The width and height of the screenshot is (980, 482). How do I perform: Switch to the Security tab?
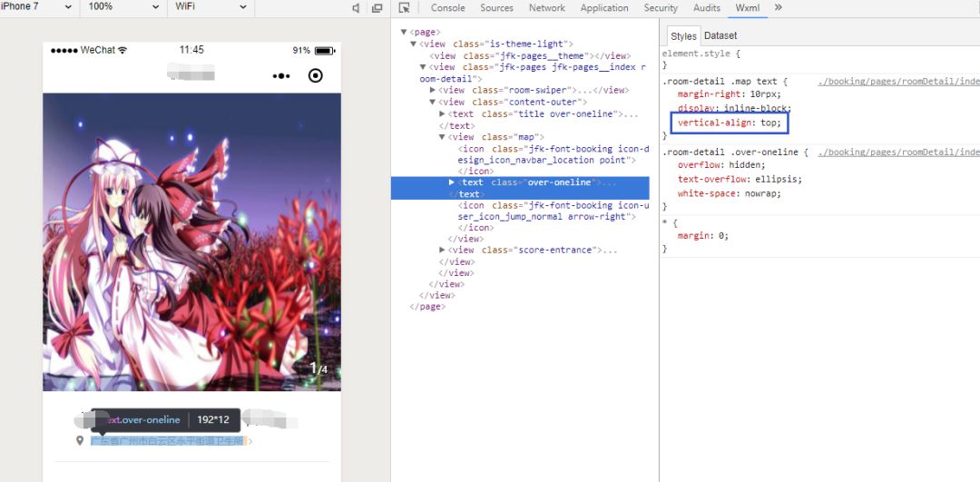tap(661, 8)
